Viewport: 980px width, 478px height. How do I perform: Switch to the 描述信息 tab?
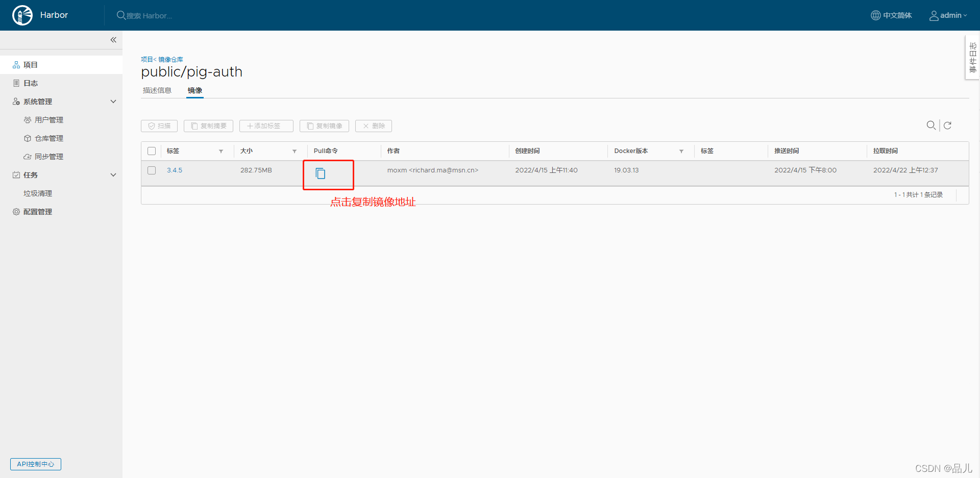157,90
